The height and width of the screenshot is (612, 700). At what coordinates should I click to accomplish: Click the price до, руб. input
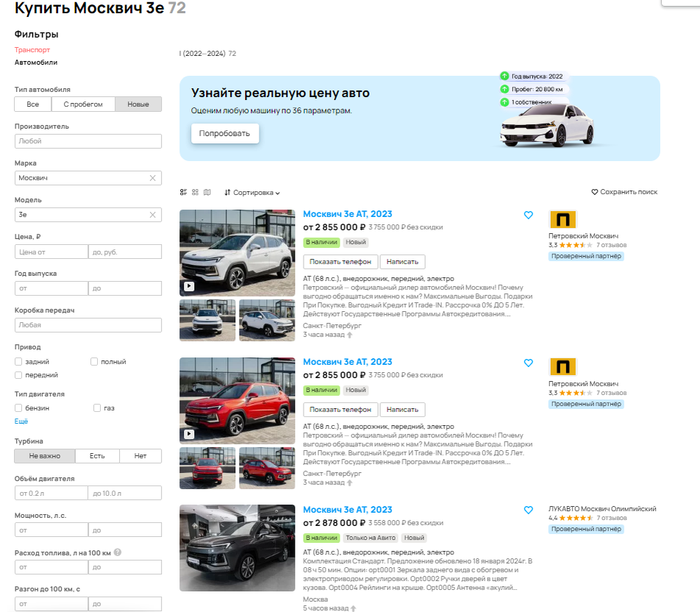(125, 252)
